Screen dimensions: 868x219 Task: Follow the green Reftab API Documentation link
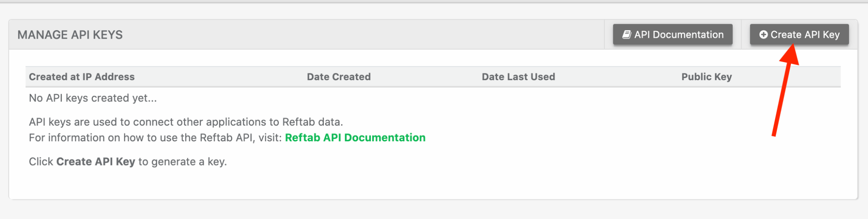pos(355,138)
